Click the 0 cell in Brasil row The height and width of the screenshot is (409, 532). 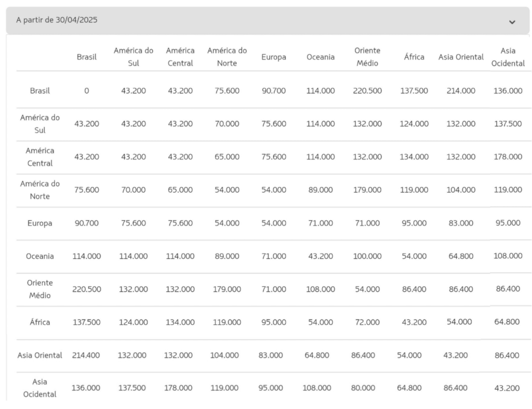(87, 90)
